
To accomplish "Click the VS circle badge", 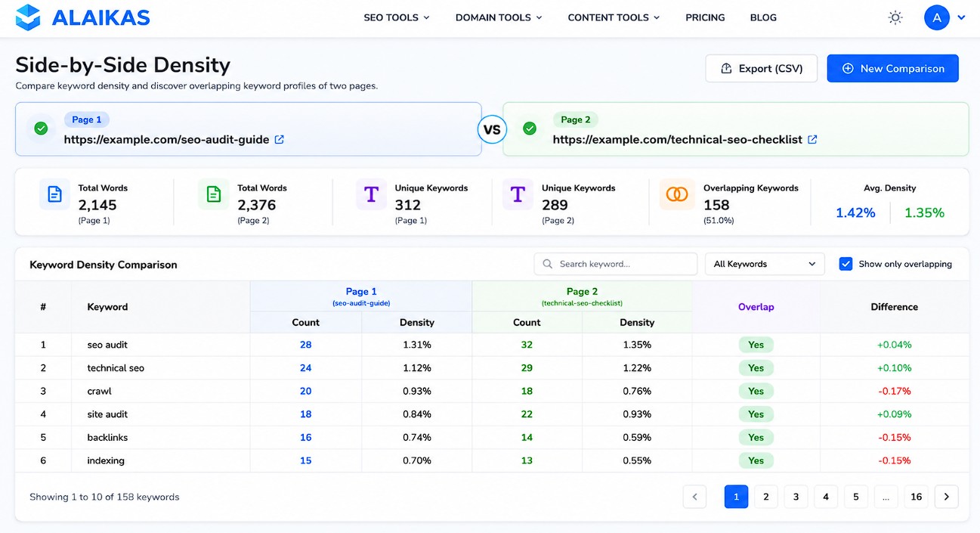I will point(492,129).
